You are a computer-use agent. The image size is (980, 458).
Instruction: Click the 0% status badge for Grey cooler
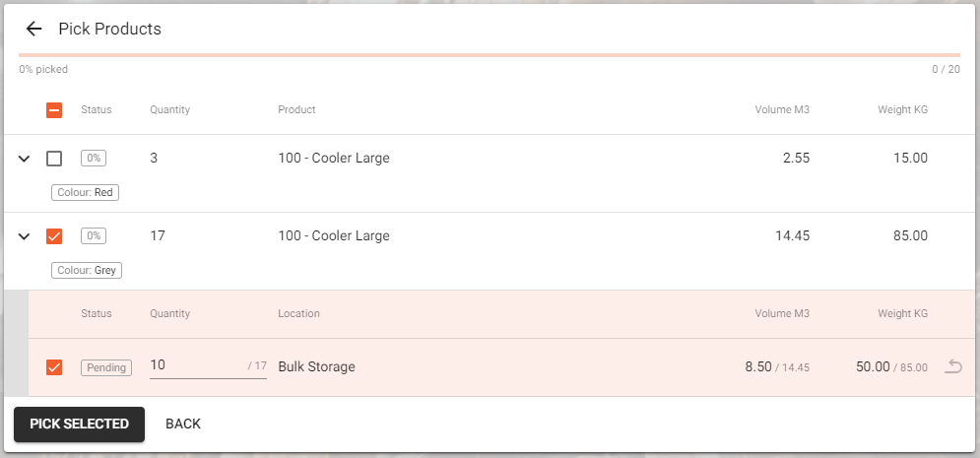pos(94,236)
